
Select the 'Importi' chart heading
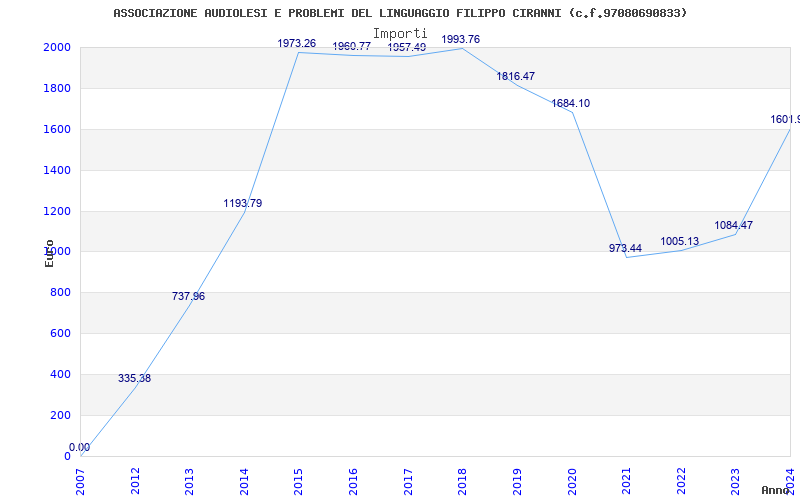(x=400, y=34)
